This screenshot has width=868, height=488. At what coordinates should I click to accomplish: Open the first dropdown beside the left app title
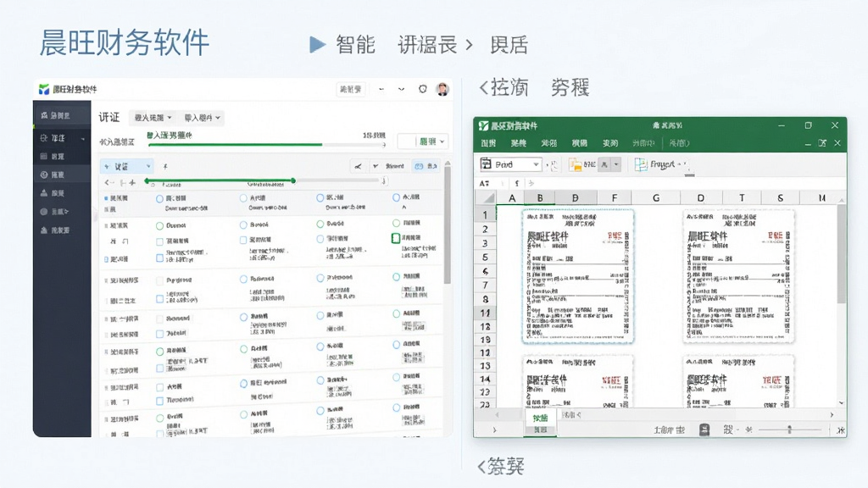[x=153, y=118]
